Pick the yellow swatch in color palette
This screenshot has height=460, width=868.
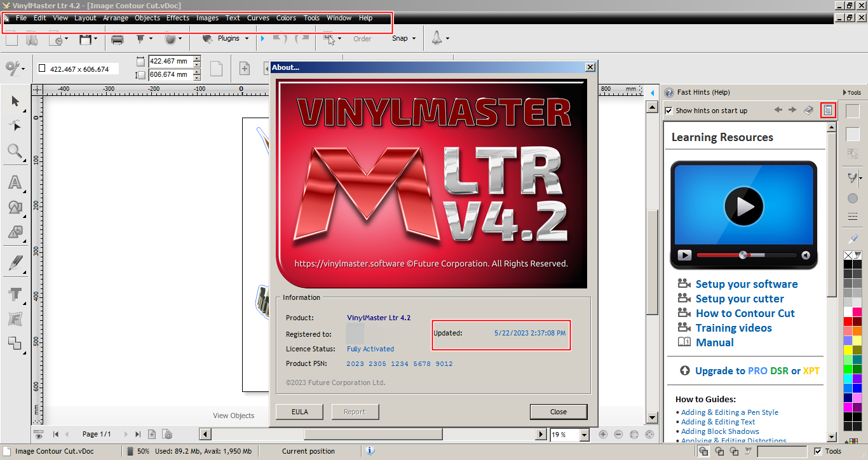coord(848,349)
